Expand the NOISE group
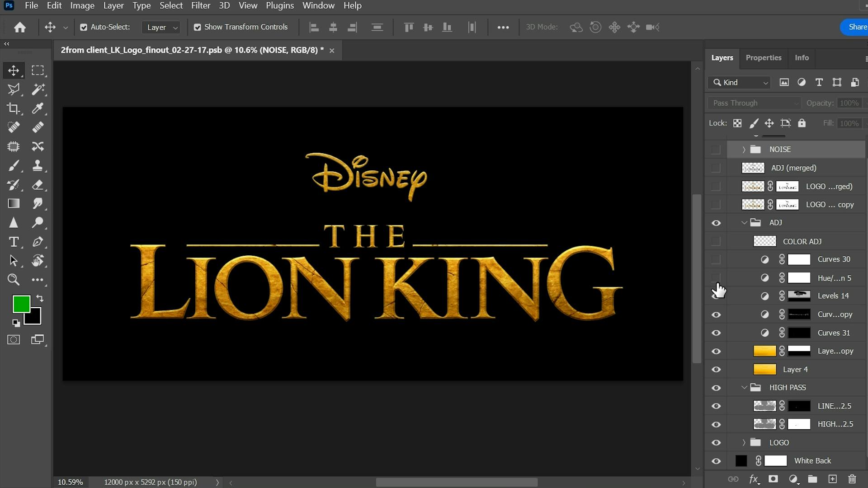This screenshot has height=488, width=868. [x=744, y=150]
